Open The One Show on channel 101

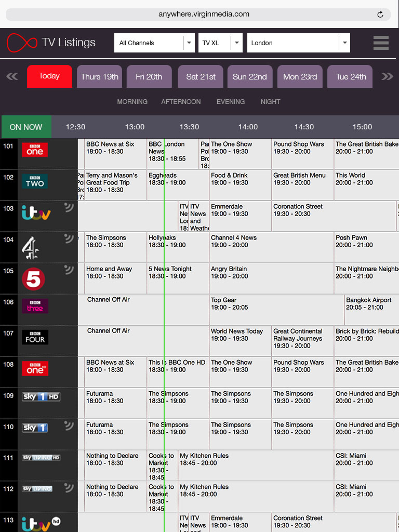pos(240,154)
